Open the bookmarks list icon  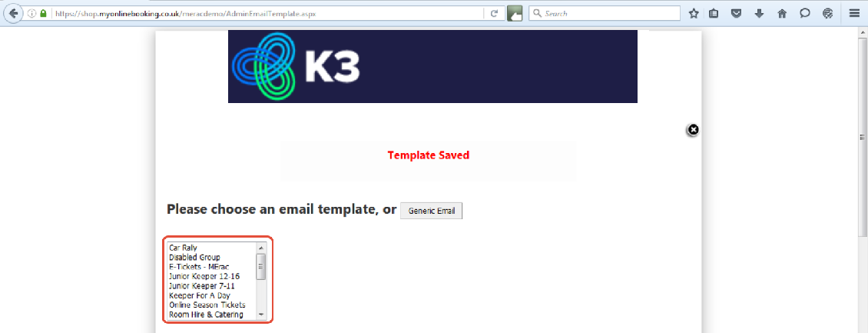(x=714, y=13)
